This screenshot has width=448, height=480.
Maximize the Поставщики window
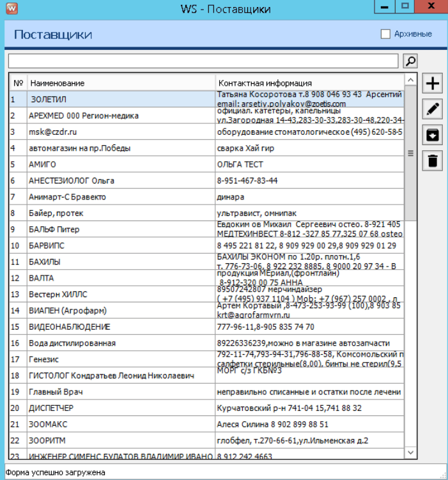(x=404, y=6)
